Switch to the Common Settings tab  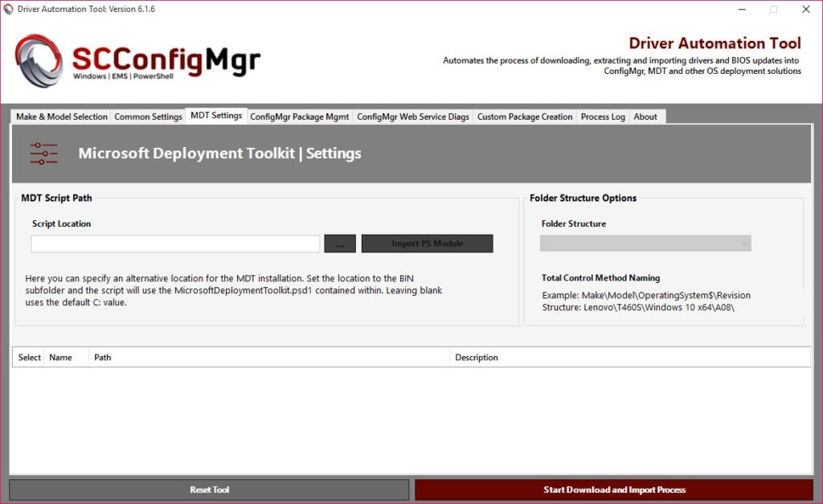click(x=148, y=117)
